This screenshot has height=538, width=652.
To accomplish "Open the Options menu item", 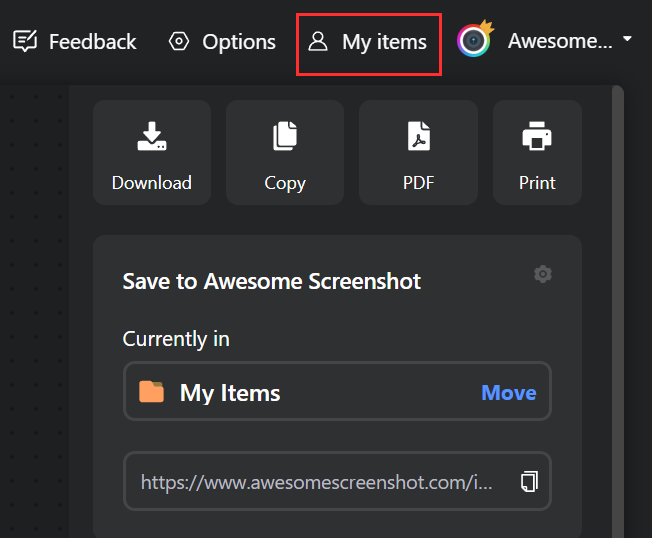I will pos(222,42).
